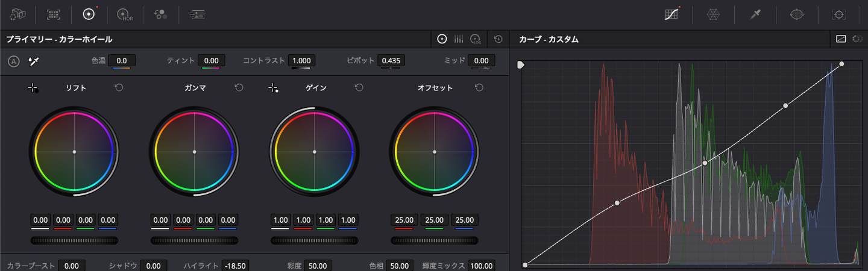This screenshot has height=271, width=868.
Task: Click the ハイライト value field showing -18.50
Action: tap(234, 266)
